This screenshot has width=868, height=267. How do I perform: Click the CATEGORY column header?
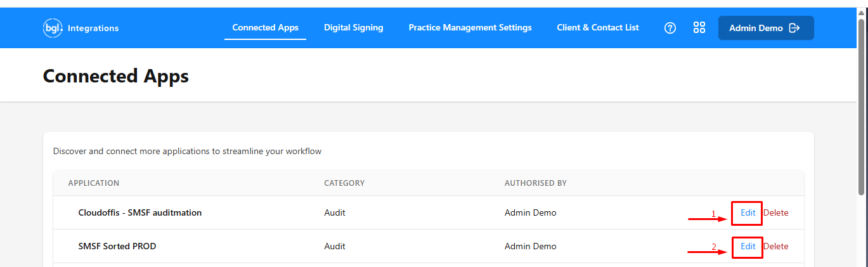tap(344, 183)
